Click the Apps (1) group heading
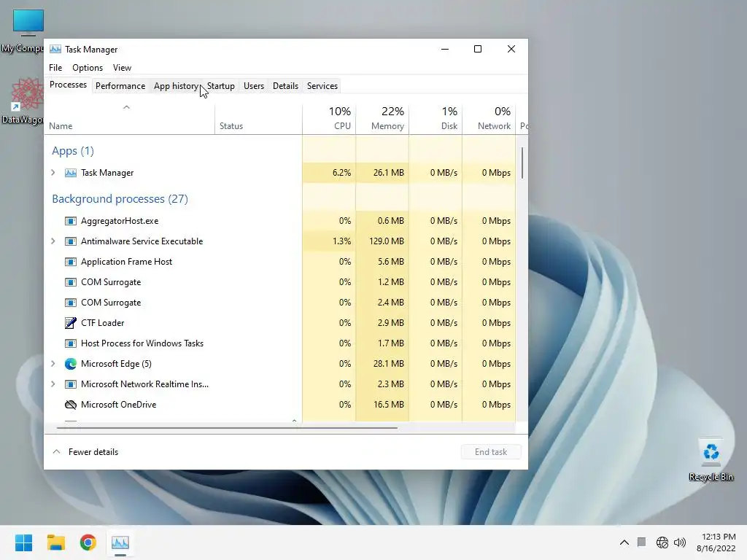 coord(73,151)
